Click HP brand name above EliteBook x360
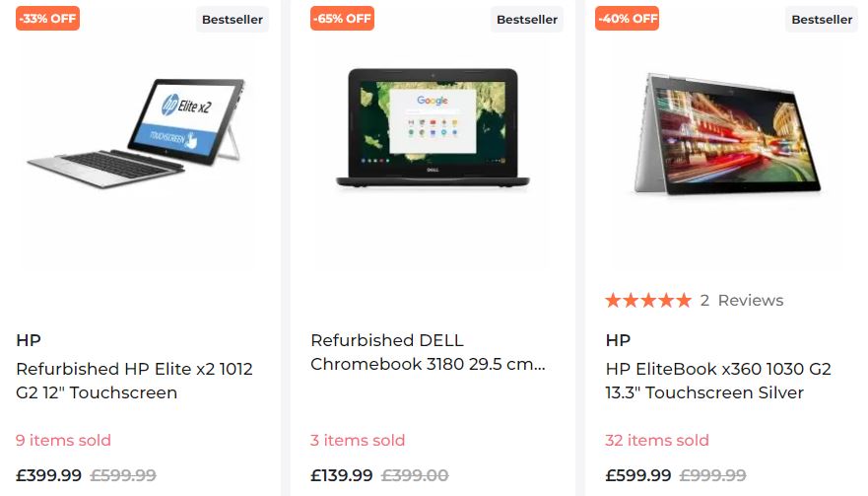868x496 pixels. 618,340
